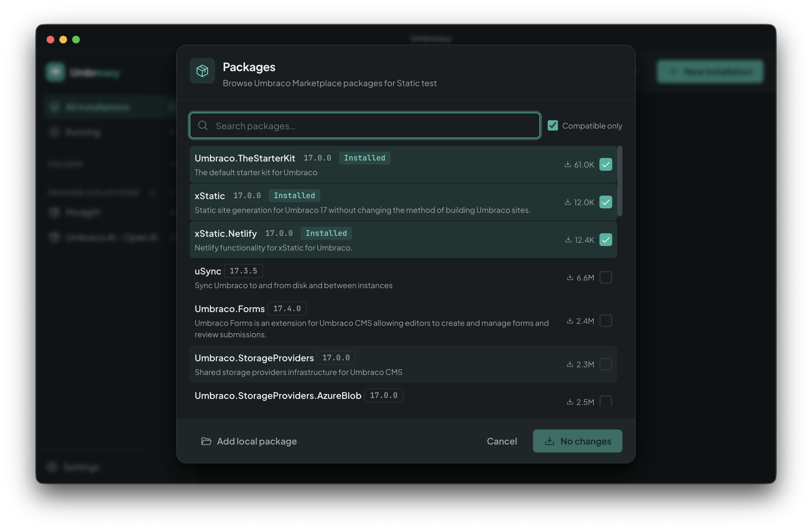Click the No changes button
Screen dimensions: 812x531
[x=577, y=441]
